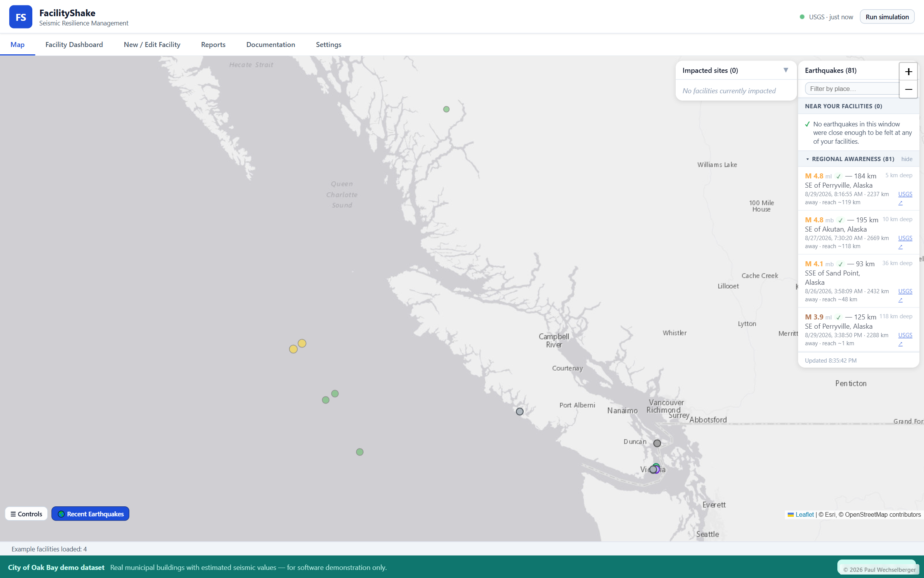Screen dimensions: 924x578
Task: Zoom out the map with minus button
Action: [x=909, y=89]
